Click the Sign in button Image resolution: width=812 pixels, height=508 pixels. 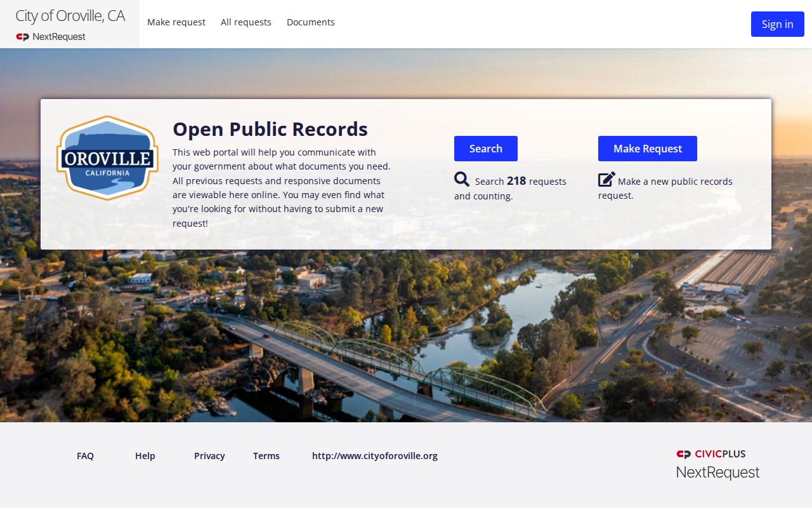coord(777,24)
